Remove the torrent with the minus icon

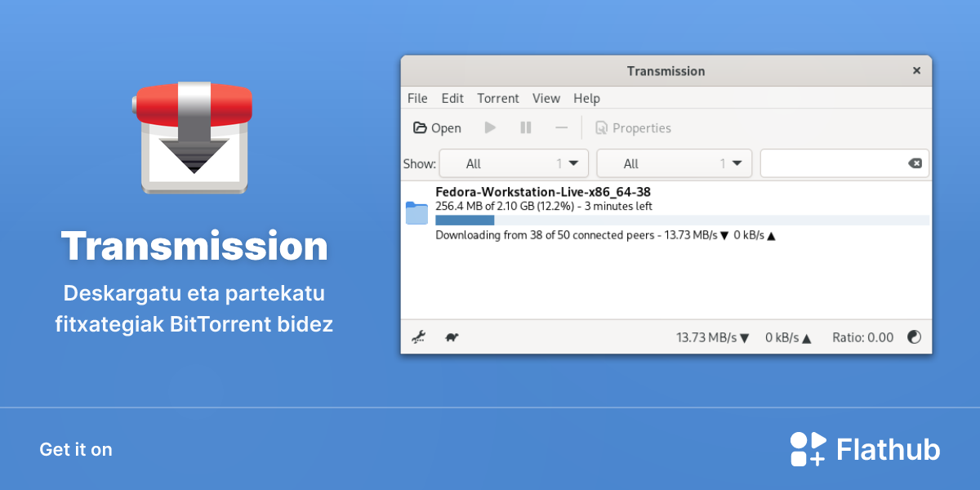pyautogui.click(x=561, y=127)
